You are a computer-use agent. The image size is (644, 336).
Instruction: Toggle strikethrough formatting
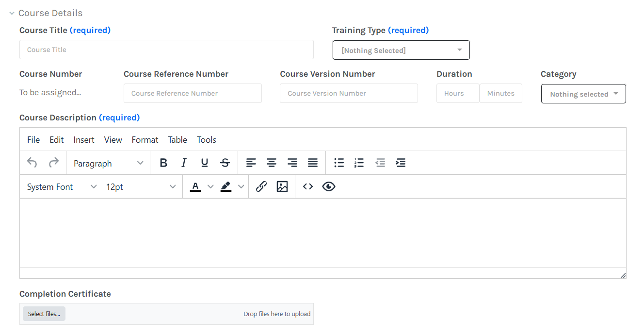click(225, 163)
